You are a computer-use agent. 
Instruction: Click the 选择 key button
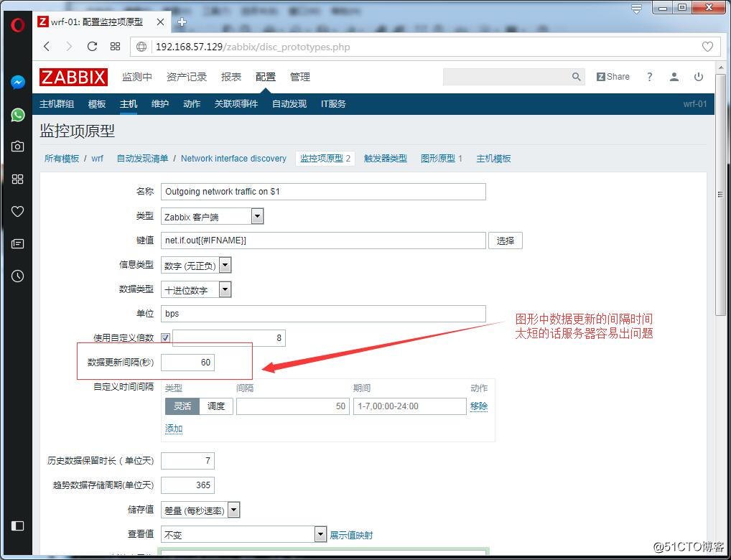click(x=506, y=241)
